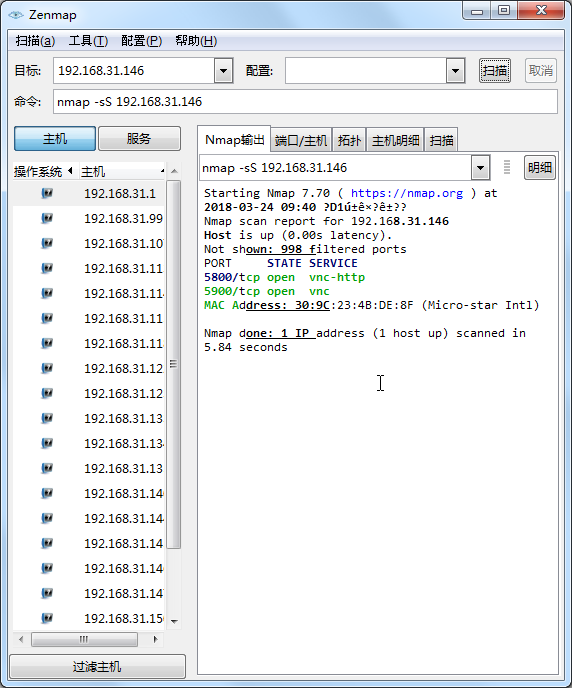This screenshot has height=688, width=572.
Task: Click the 取消 cancel button
Action: [541, 70]
